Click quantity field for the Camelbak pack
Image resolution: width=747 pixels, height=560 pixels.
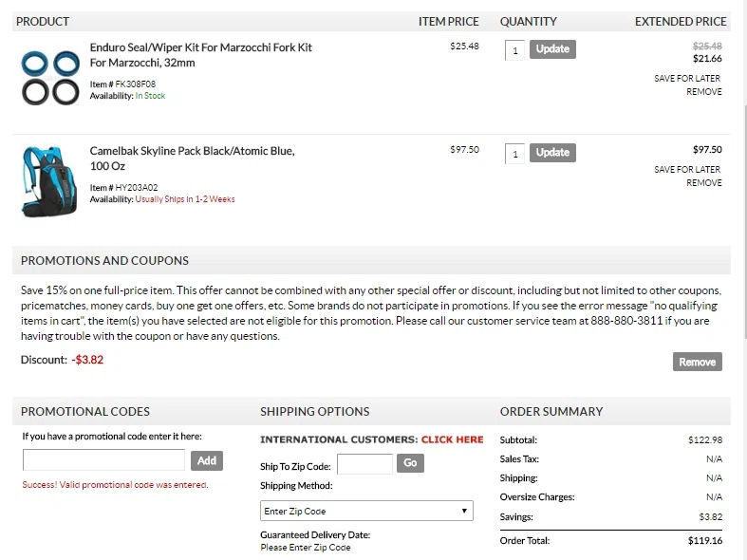pos(514,154)
